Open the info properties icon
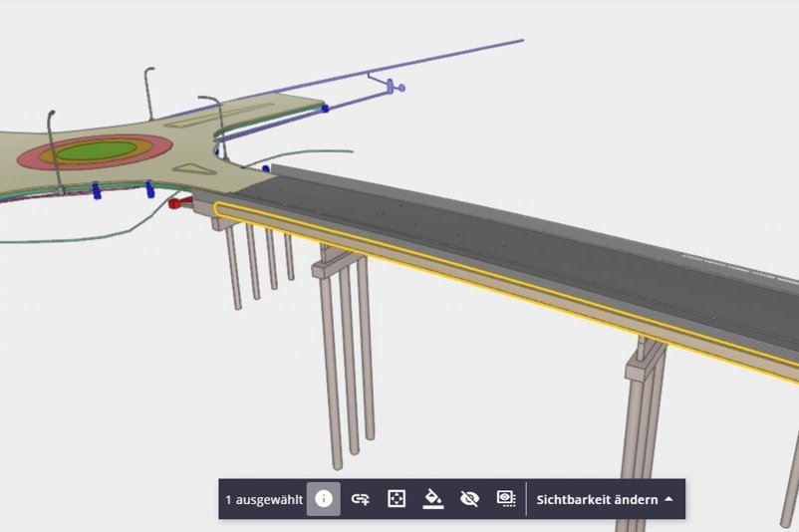The height and width of the screenshot is (532, 799). pos(324,499)
